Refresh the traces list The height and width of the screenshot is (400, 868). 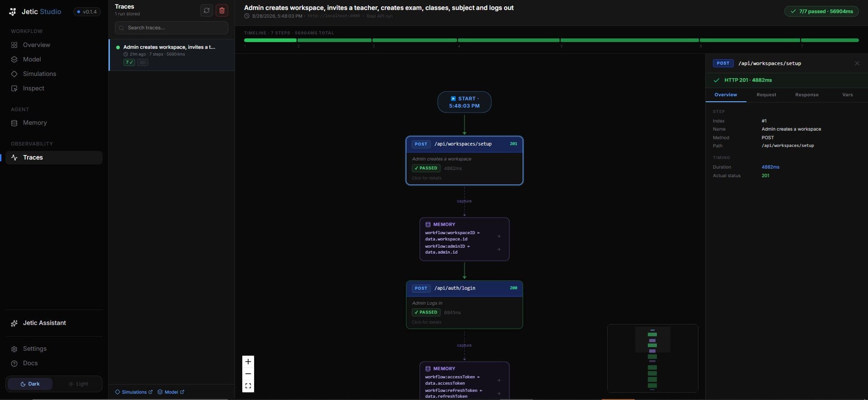207,10
